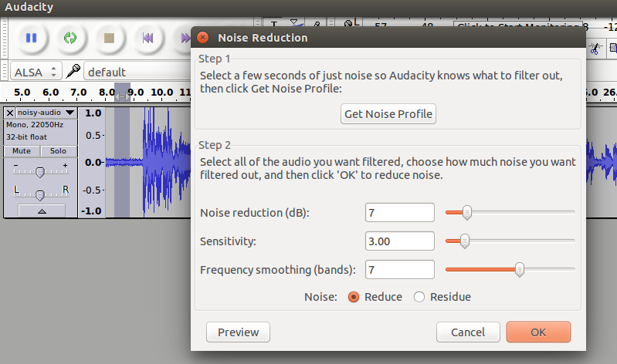
Task: Click the Noise reduction (dB) slider
Action: [510, 212]
